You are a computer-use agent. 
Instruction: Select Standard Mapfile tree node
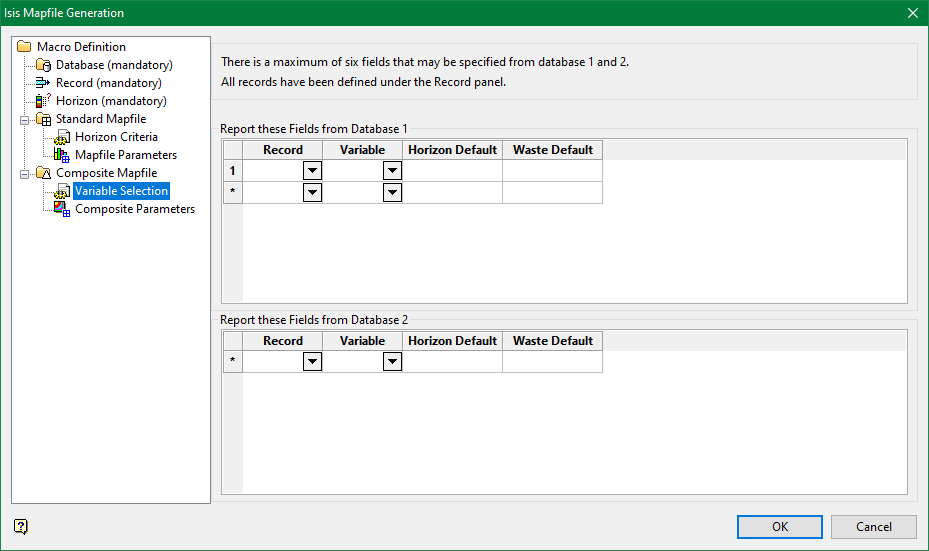101,118
